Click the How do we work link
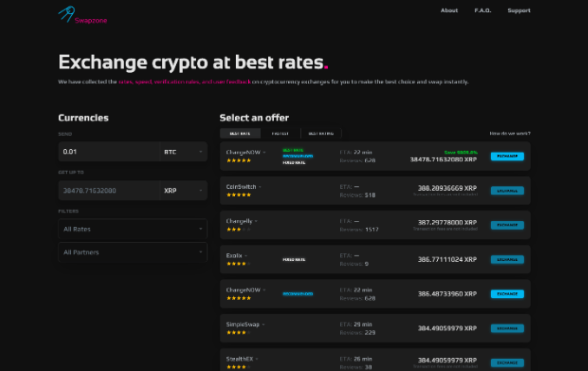The height and width of the screenshot is (371, 588). (510, 133)
